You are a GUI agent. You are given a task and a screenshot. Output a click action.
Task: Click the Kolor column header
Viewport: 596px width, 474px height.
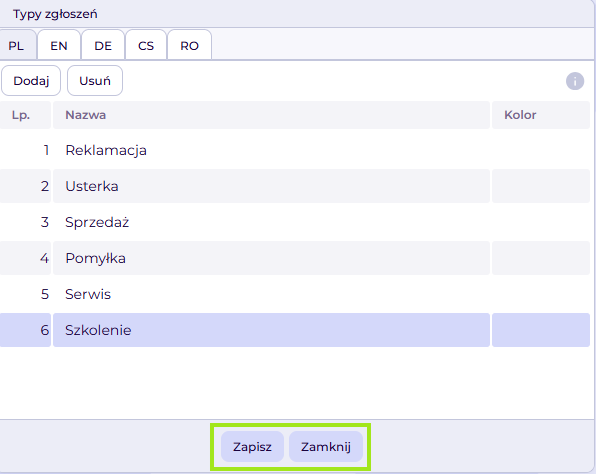(541, 115)
